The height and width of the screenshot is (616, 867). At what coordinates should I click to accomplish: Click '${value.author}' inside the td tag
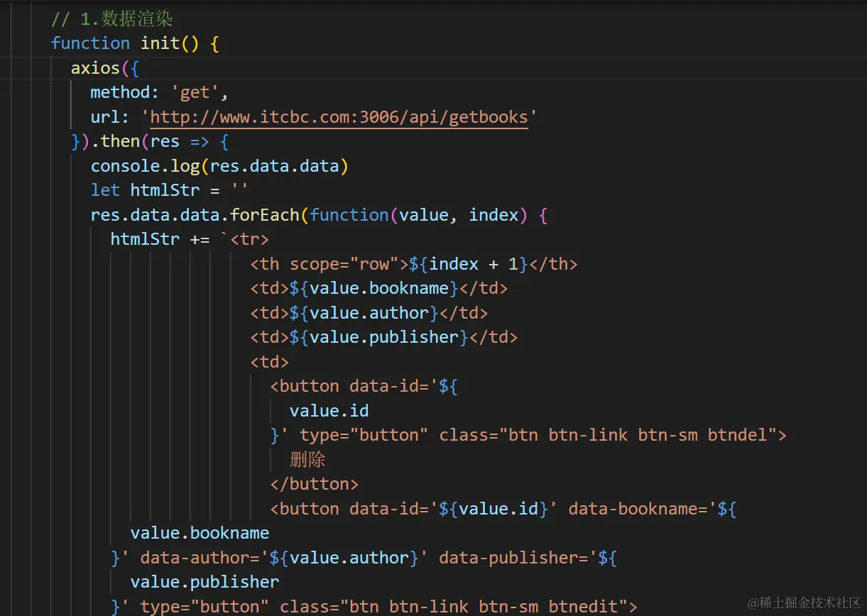[364, 313]
